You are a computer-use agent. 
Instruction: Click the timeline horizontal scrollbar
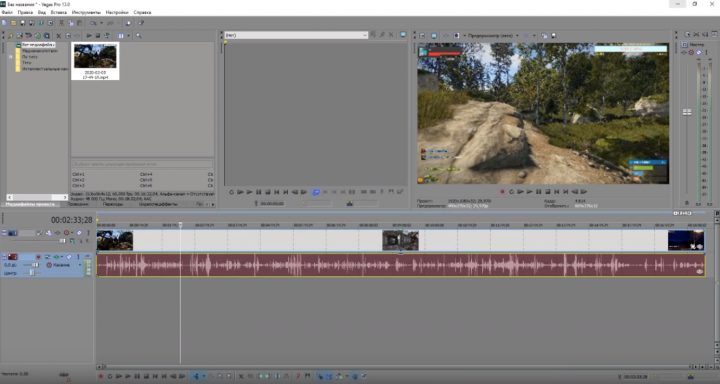point(397,367)
